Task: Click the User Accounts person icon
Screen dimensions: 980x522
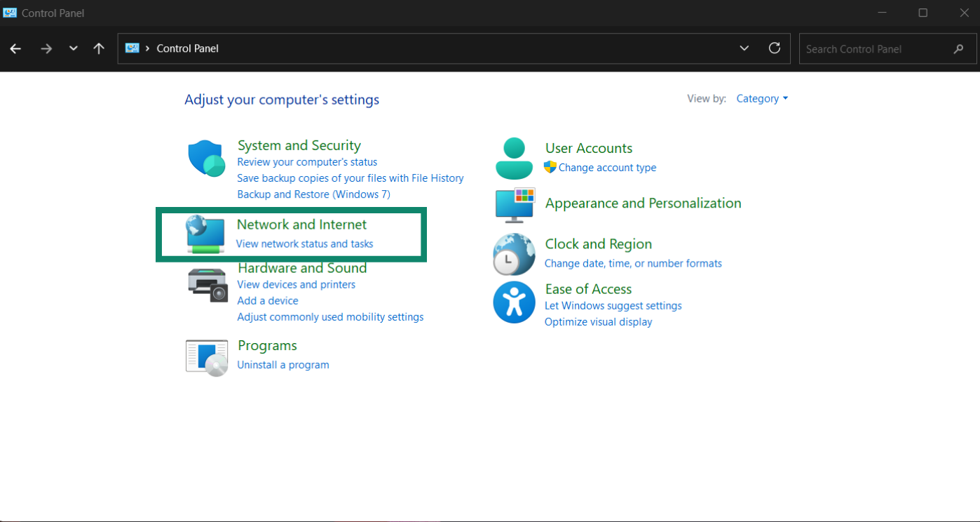Action: click(514, 159)
